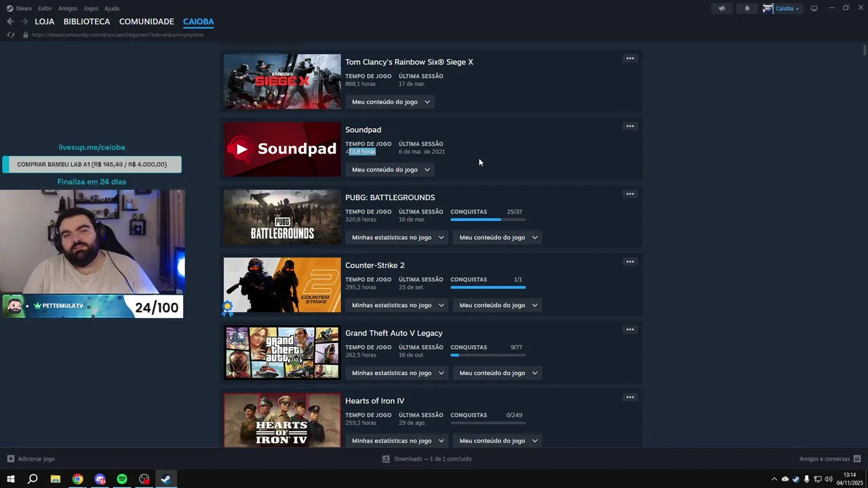The height and width of the screenshot is (488, 868).
Task: Expand 'Minhas estatísticas no jogo' for Counter-Strike 2
Action: coord(397,305)
